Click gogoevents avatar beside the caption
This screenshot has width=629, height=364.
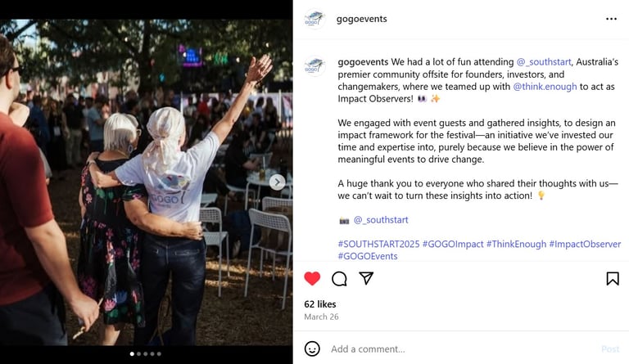[314, 66]
